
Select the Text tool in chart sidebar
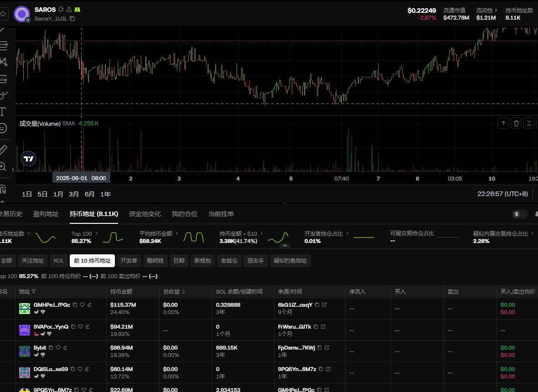click(x=3, y=112)
